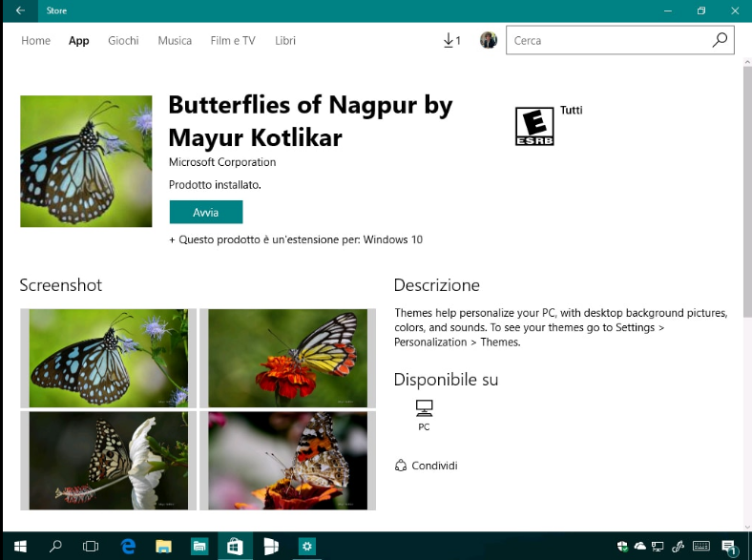Open the Home tab
Image resolution: width=752 pixels, height=560 pixels.
[x=35, y=41]
